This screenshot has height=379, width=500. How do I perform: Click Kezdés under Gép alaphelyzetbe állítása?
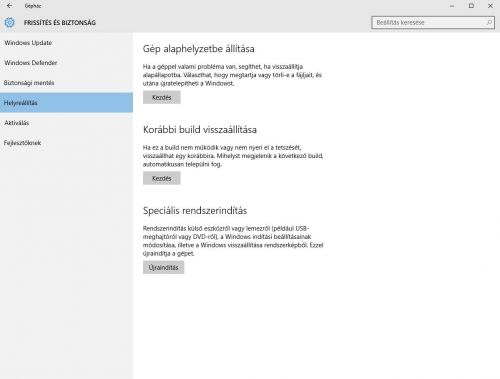click(x=162, y=97)
